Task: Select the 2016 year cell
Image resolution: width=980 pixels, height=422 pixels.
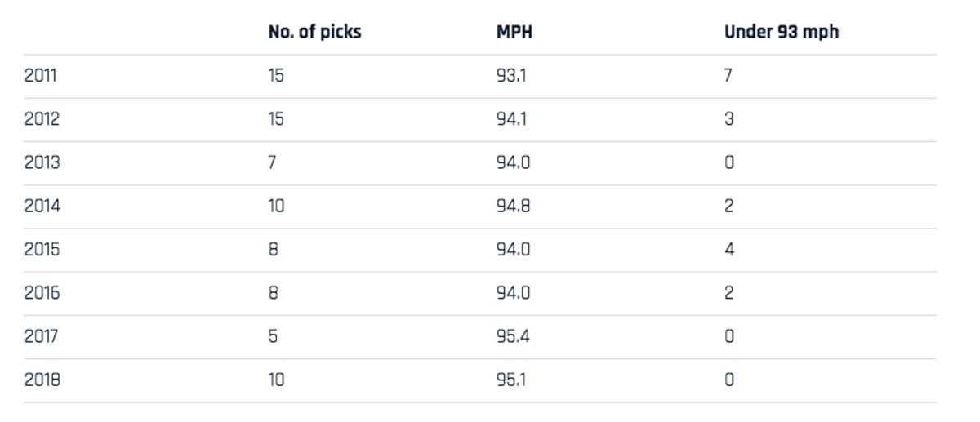Action: [42, 293]
